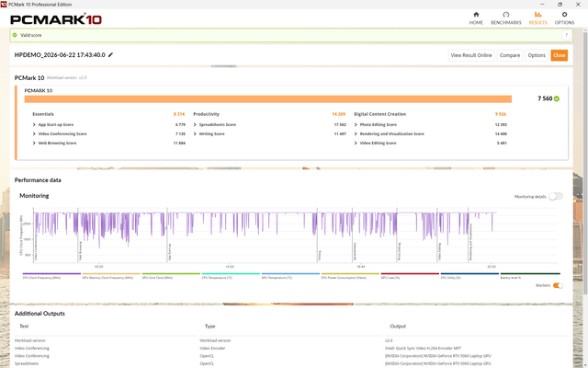Image resolution: width=588 pixels, height=368 pixels.
Task: Expand Video Conferencing Score row
Action: click(34, 134)
